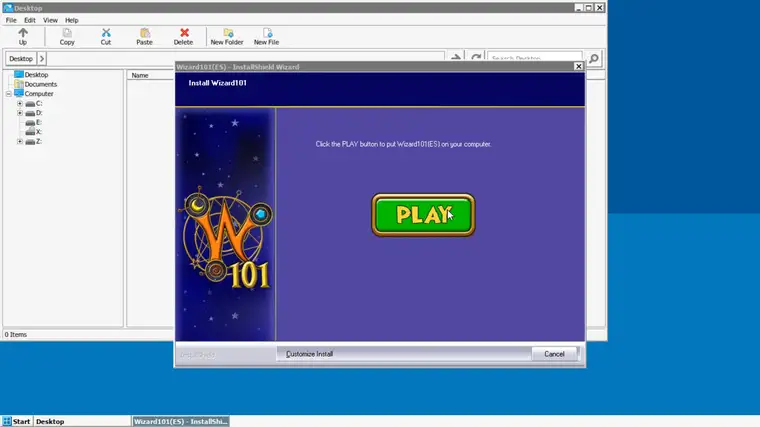
Task: Click the Cut scissors icon
Action: point(106,36)
